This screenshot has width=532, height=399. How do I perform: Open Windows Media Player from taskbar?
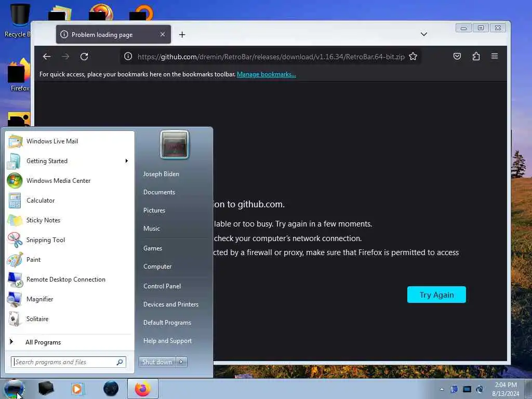point(77,389)
